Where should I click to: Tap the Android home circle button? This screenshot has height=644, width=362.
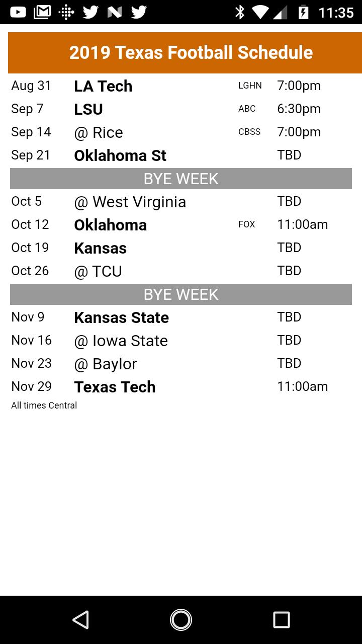point(181,620)
